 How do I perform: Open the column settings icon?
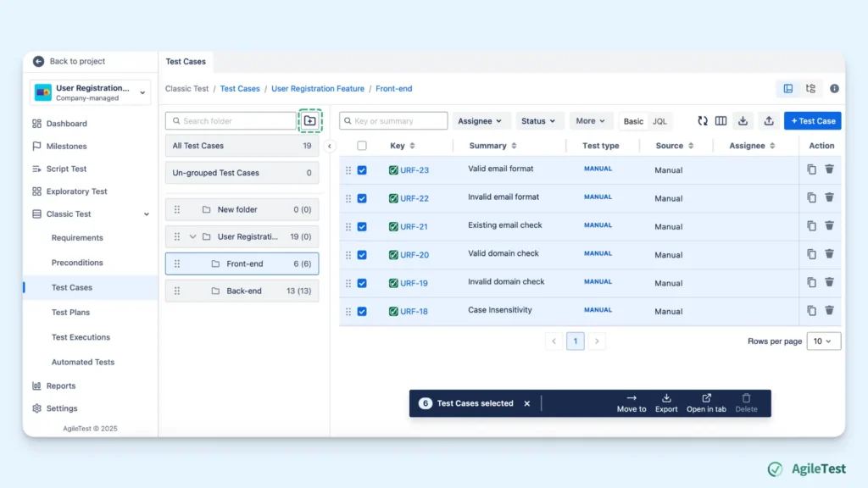(721, 120)
